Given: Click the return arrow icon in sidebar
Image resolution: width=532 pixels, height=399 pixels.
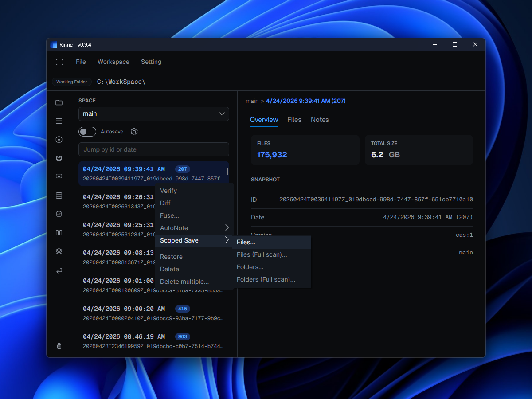Looking at the screenshot, I should click(59, 270).
